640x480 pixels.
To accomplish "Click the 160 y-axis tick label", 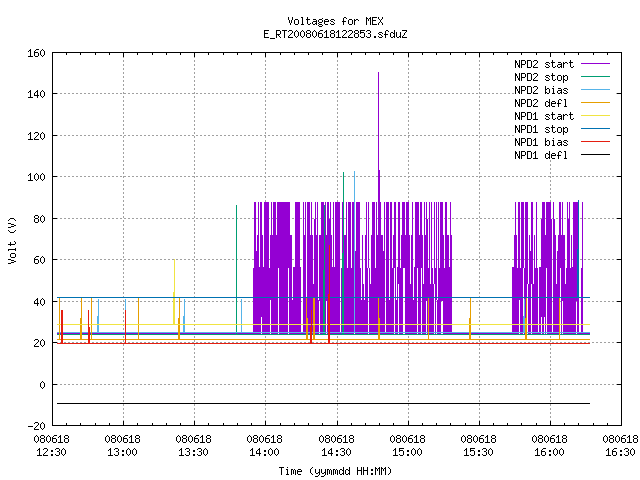I will [x=36, y=53].
